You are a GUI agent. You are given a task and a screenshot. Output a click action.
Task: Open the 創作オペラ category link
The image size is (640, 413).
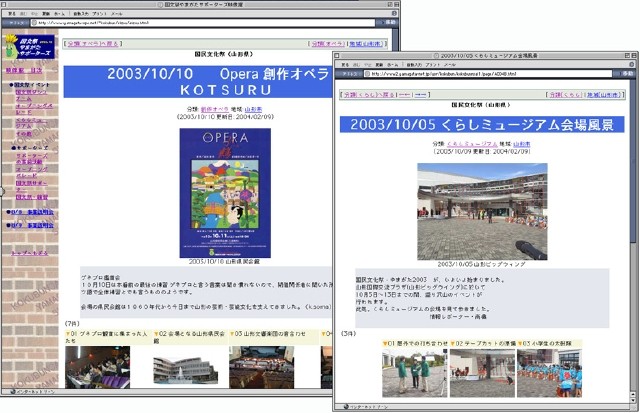(x=215, y=109)
